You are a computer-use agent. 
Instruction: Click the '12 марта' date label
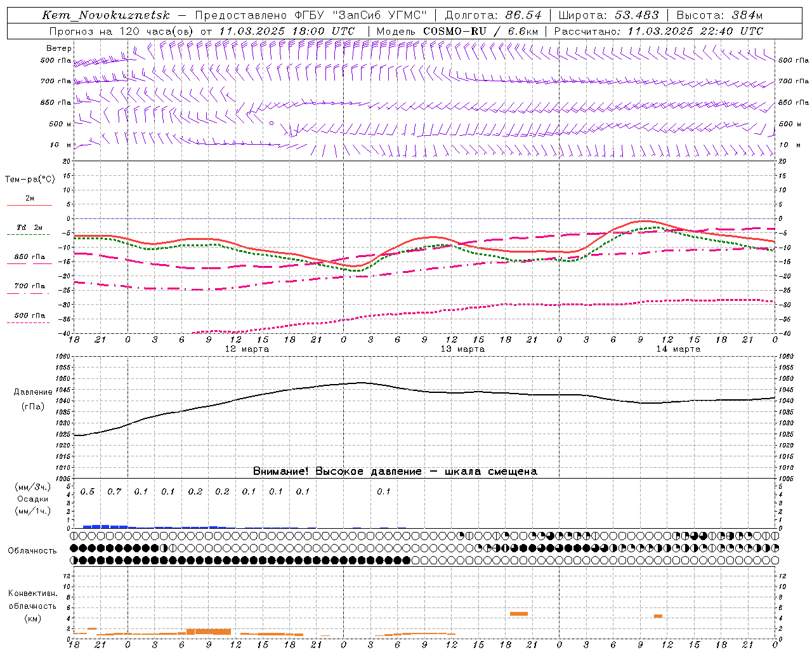point(247,349)
